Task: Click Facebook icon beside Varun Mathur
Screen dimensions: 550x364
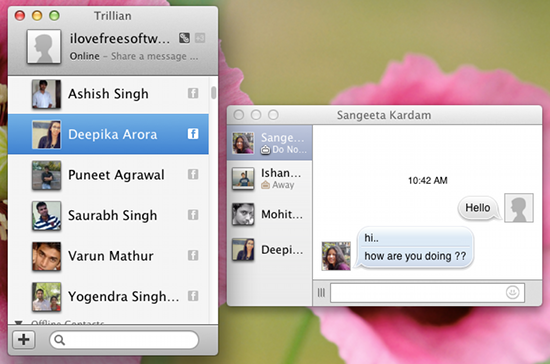Action: coord(193,255)
